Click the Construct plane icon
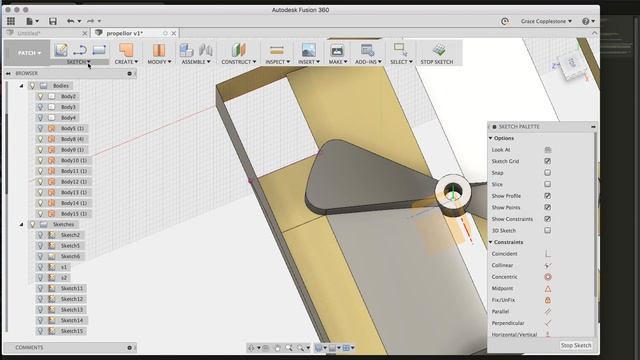640x360 pixels. 239,50
